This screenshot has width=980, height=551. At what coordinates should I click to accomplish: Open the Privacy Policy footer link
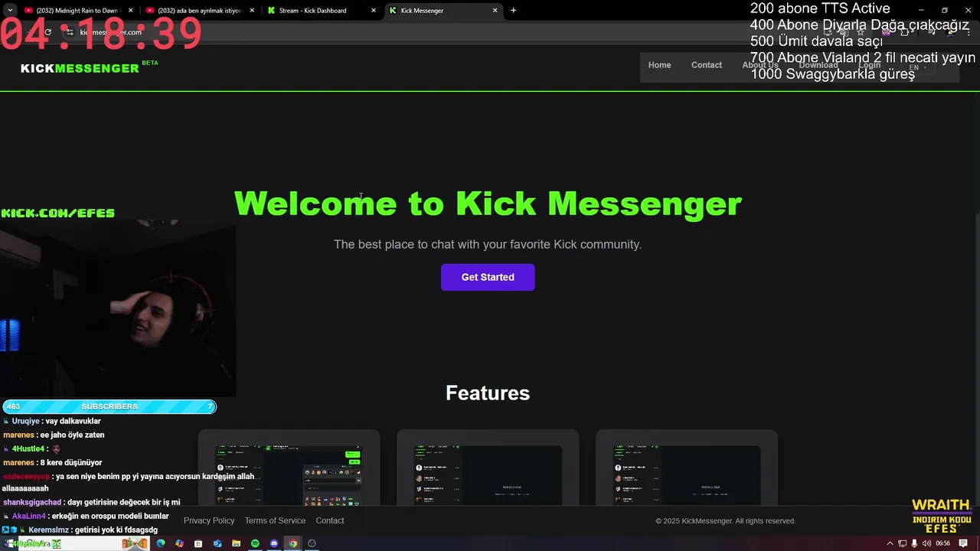209,520
